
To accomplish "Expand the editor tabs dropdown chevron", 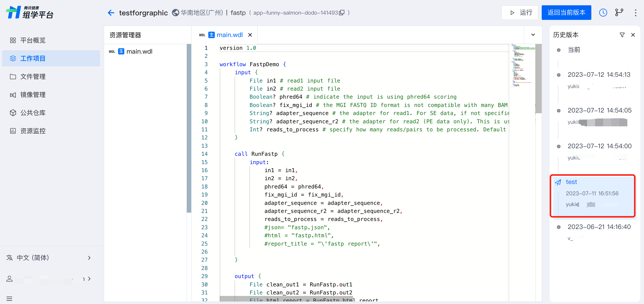I will tap(533, 35).
